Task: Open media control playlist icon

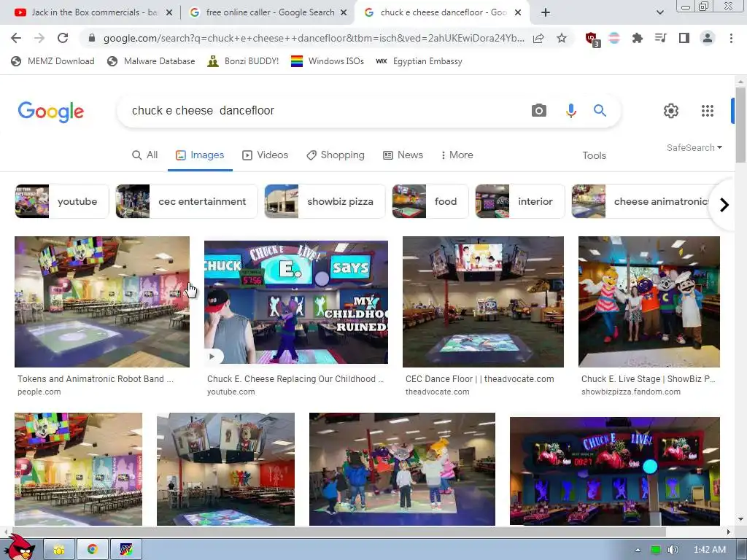Action: 660,38
